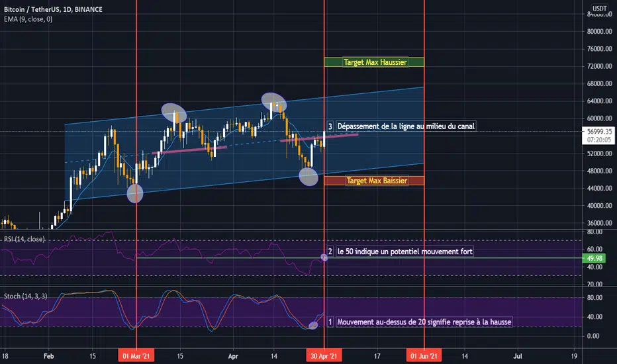Select the Stoch (14, 3, 3) indicator label
The height and width of the screenshot is (364, 617).
coord(26,296)
